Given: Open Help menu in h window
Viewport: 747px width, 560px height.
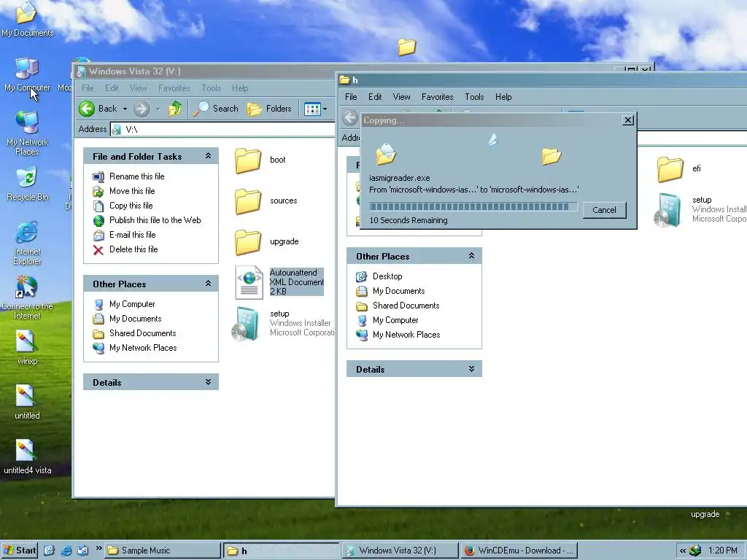Looking at the screenshot, I should click(503, 97).
